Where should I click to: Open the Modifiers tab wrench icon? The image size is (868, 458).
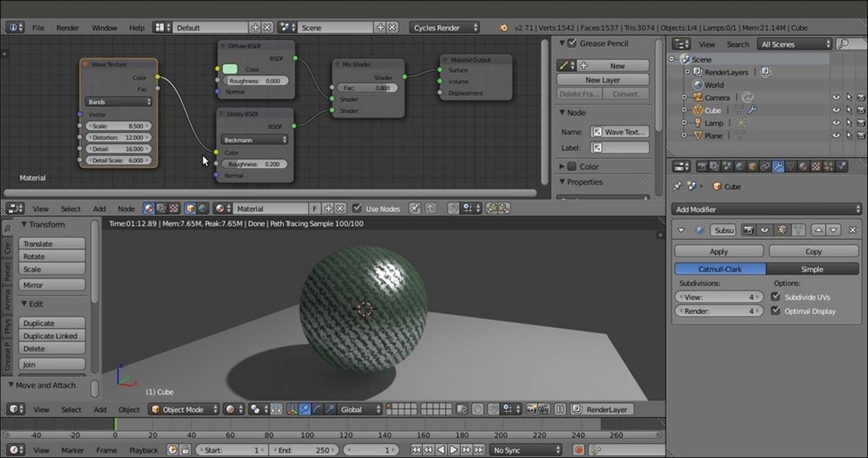pyautogui.click(x=778, y=167)
